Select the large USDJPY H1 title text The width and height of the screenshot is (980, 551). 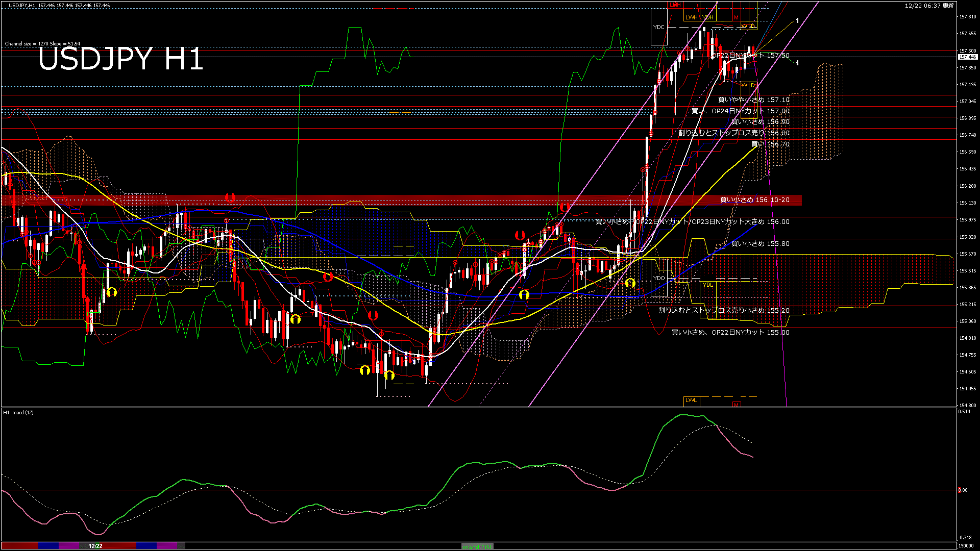(120, 59)
